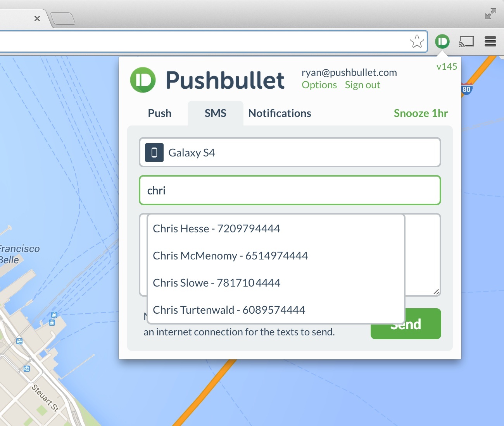Click the Sign out link
The width and height of the screenshot is (504, 426).
coord(362,85)
